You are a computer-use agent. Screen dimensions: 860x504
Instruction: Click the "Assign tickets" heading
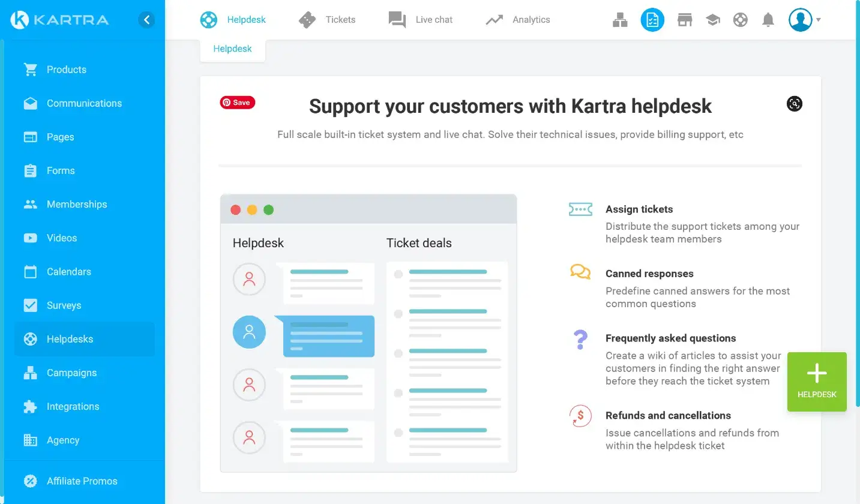[639, 209]
